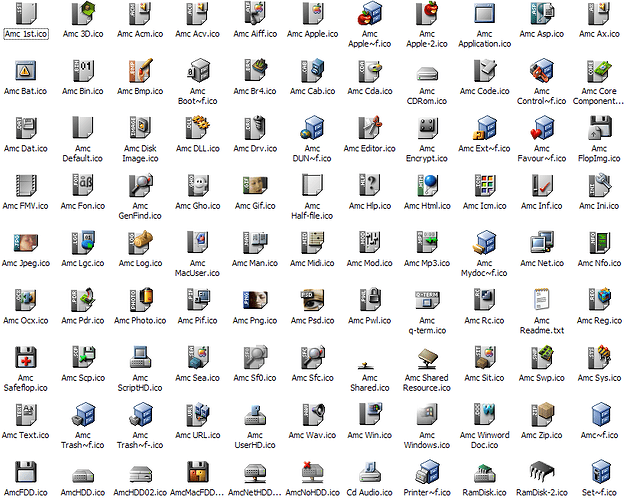This screenshot has height=500, width=627.
Task: Click the Amc Favour~f.ico heart folder
Action: (542, 128)
